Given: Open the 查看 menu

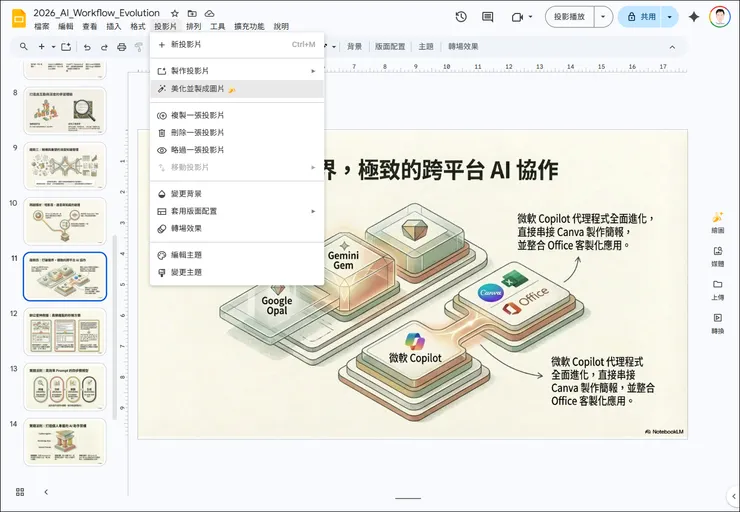Looking at the screenshot, I should tap(90, 26).
